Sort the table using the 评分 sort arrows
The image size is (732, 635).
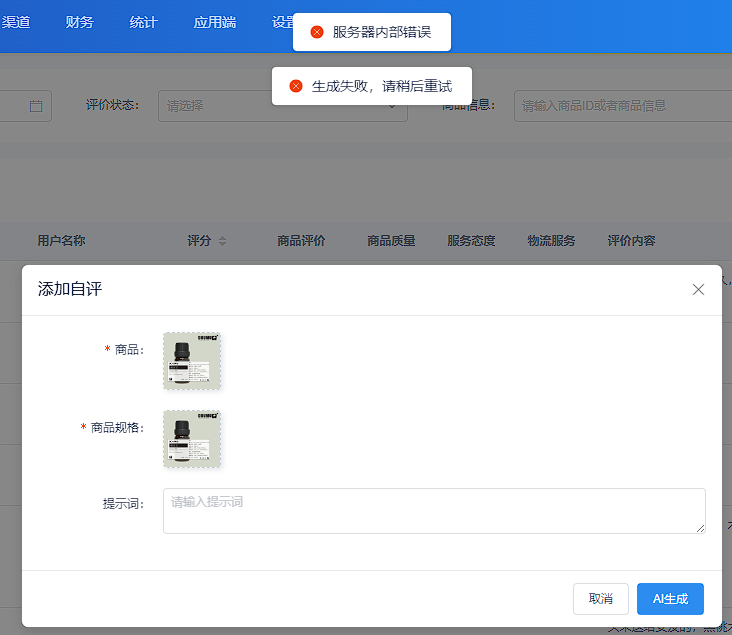222,241
